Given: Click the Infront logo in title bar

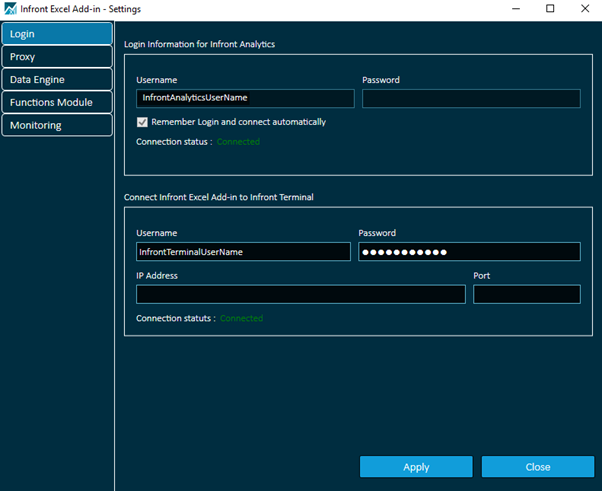Looking at the screenshot, I should [11, 9].
